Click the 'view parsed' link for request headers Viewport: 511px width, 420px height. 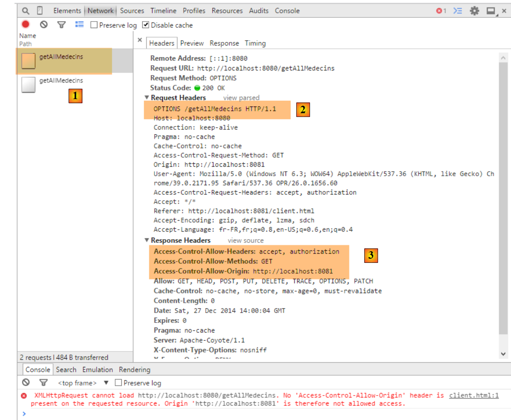point(241,98)
